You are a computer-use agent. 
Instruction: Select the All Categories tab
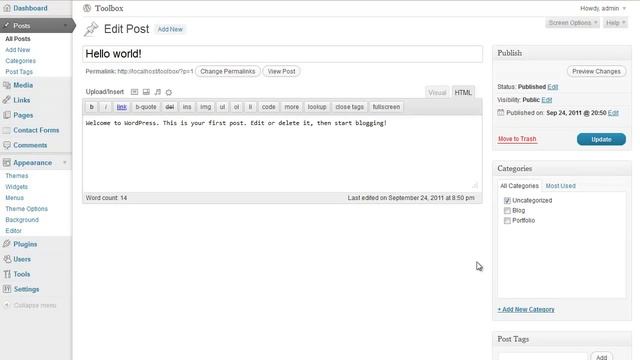[x=519, y=186]
